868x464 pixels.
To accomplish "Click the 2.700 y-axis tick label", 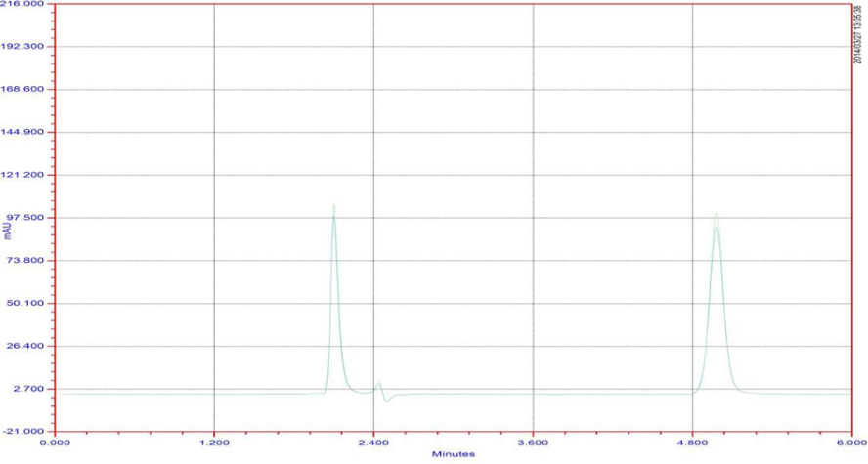I will pos(29,389).
